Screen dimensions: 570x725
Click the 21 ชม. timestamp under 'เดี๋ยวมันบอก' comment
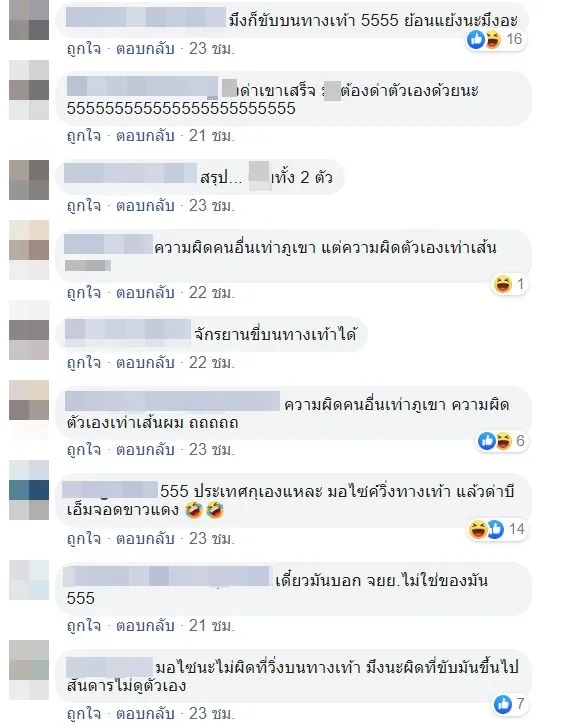pos(212,626)
